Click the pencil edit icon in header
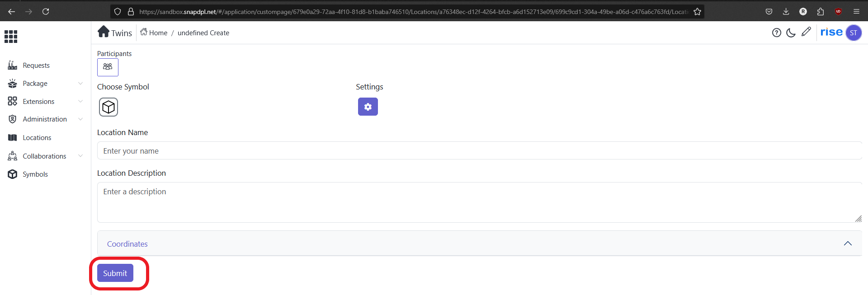Screen dimensions: 868x295 pos(806,32)
